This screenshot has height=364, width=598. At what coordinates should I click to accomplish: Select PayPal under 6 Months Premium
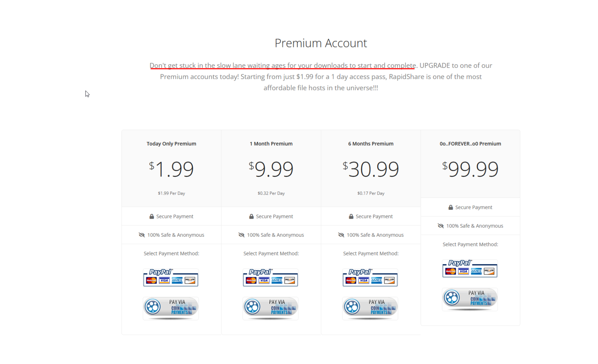370,277
